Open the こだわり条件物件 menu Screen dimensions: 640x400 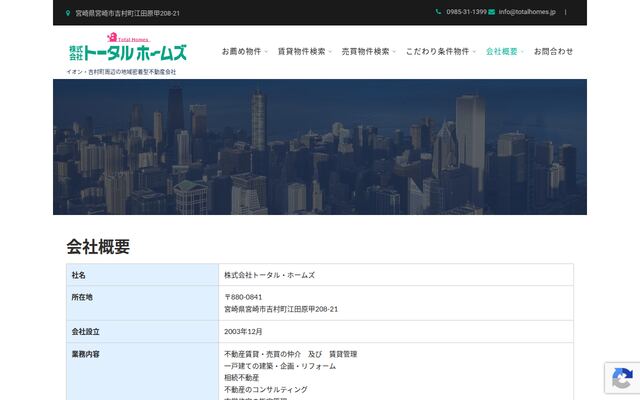tap(437, 51)
